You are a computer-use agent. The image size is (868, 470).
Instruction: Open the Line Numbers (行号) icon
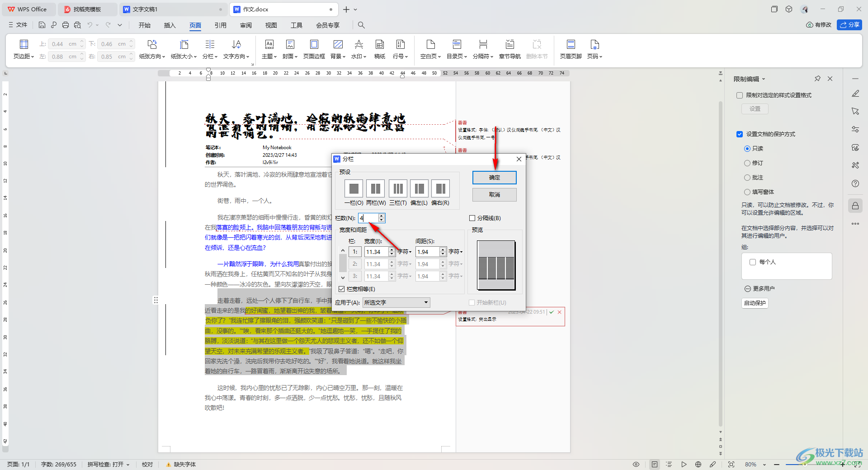(x=400, y=44)
